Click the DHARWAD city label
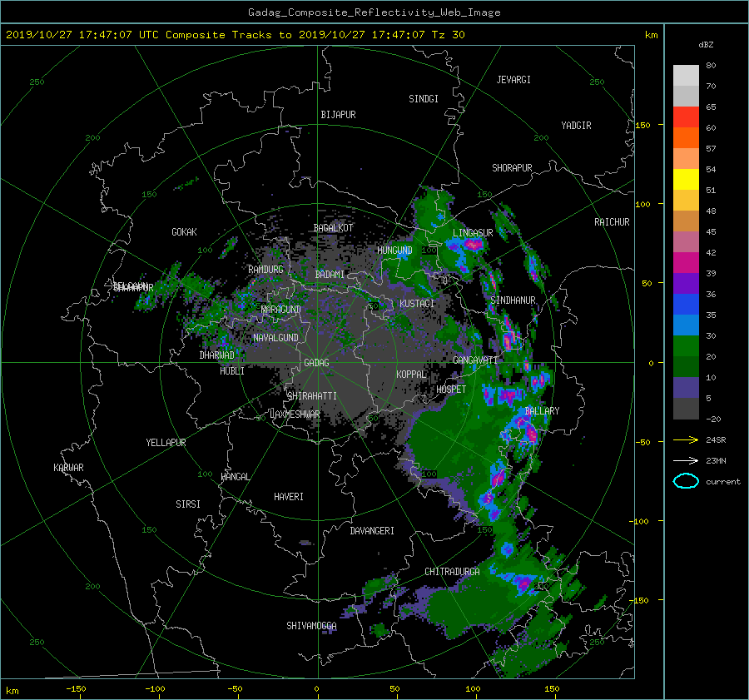 (x=216, y=355)
